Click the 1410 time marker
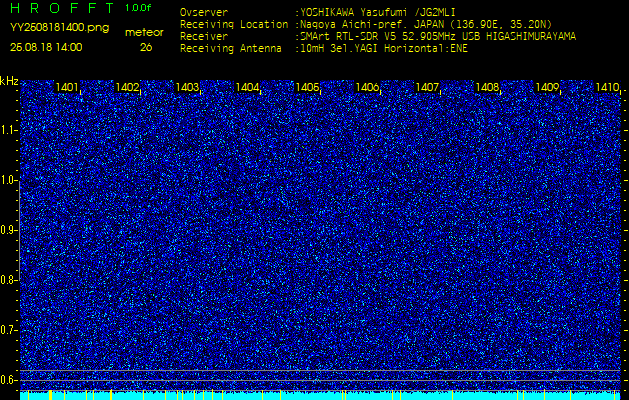This screenshot has width=629, height=400. (607, 87)
